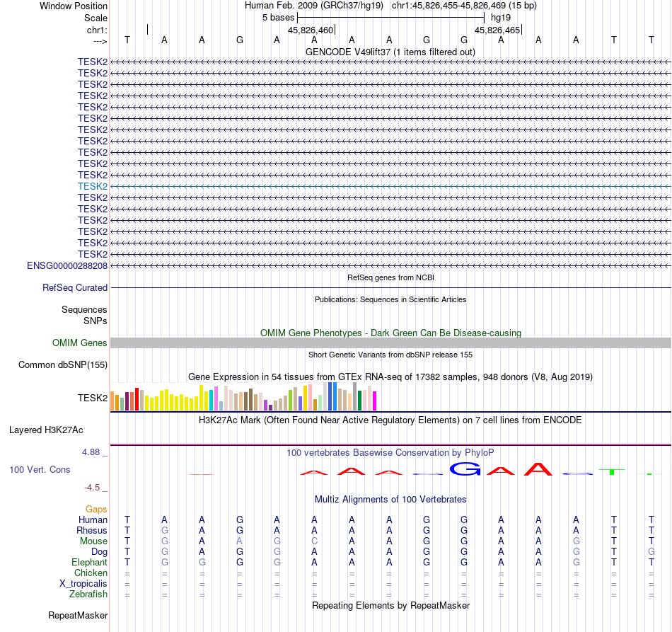The image size is (672, 632).
Task: Click 'Short Genetic Variants from dbSNP' title
Action: pyautogui.click(x=390, y=355)
